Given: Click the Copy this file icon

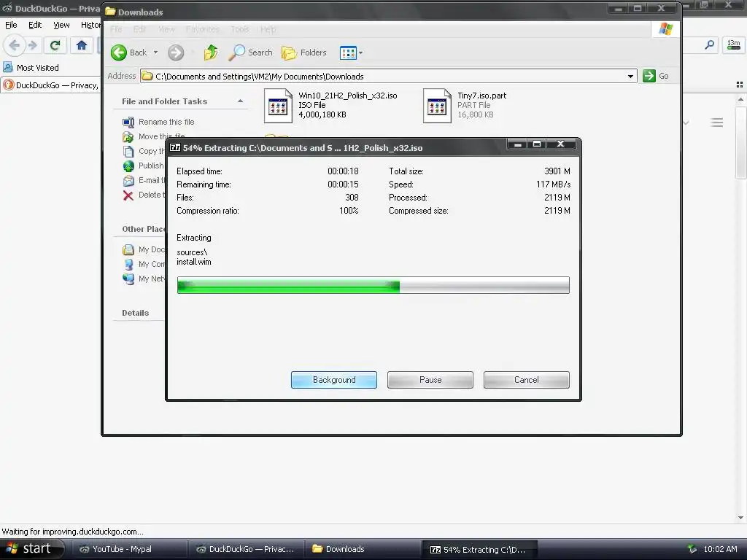Looking at the screenshot, I should click(128, 152).
